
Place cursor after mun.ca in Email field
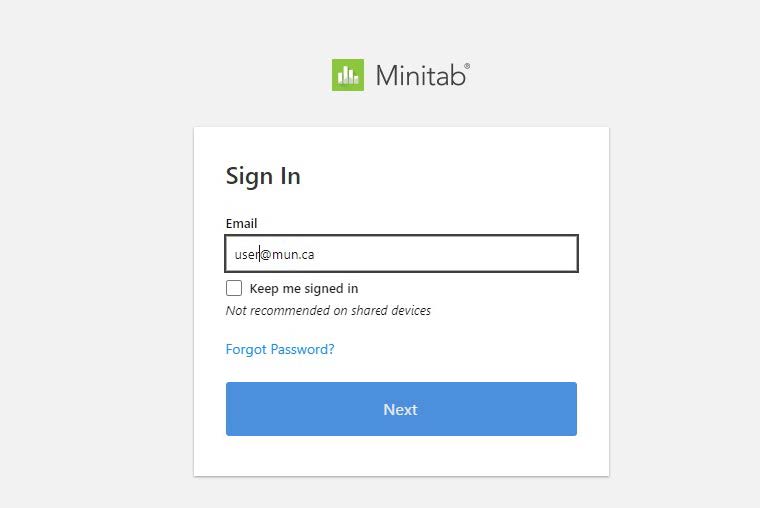(315, 254)
